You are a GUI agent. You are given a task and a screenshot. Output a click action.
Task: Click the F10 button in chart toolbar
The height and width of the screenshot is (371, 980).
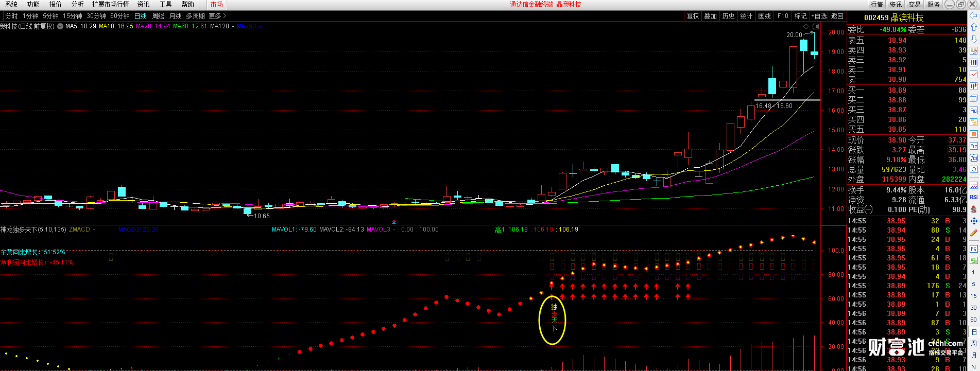(783, 16)
